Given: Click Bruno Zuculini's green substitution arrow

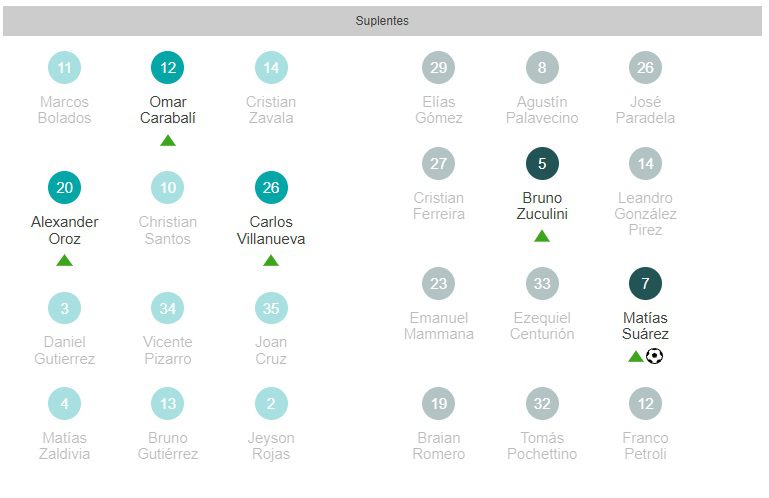Looking at the screenshot, I should [x=542, y=237].
